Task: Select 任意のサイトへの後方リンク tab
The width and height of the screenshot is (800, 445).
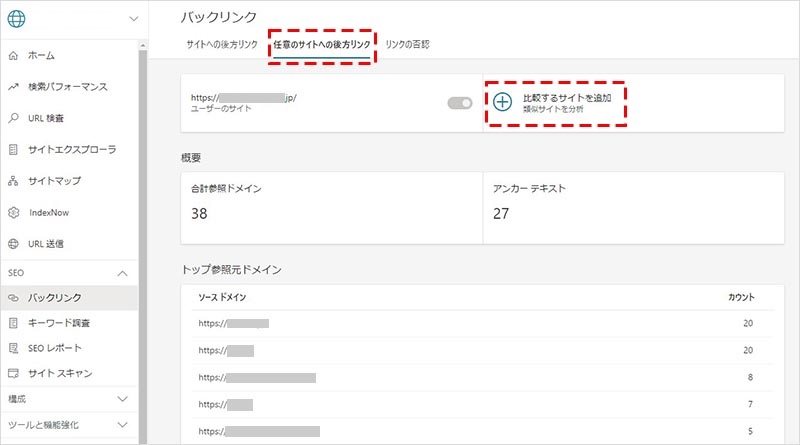Action: pyautogui.click(x=321, y=45)
